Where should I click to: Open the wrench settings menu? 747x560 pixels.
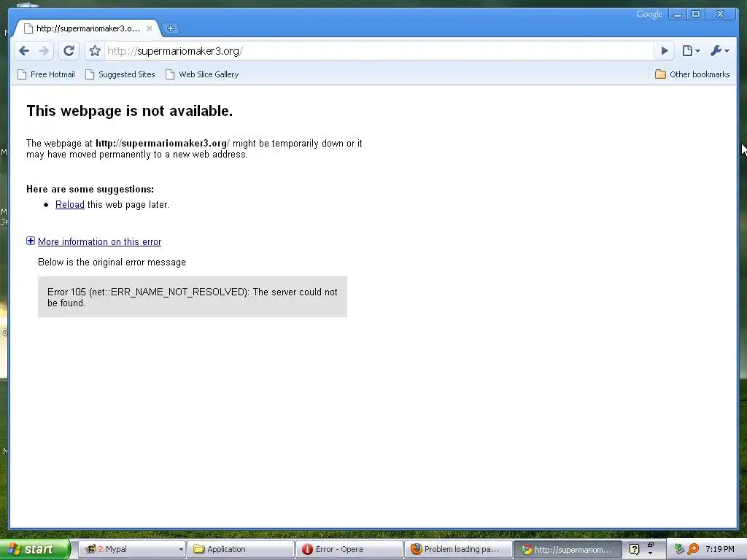(719, 51)
